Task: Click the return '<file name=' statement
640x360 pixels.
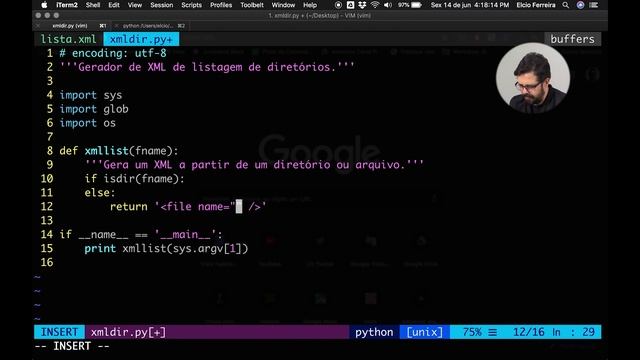Action: [188, 207]
